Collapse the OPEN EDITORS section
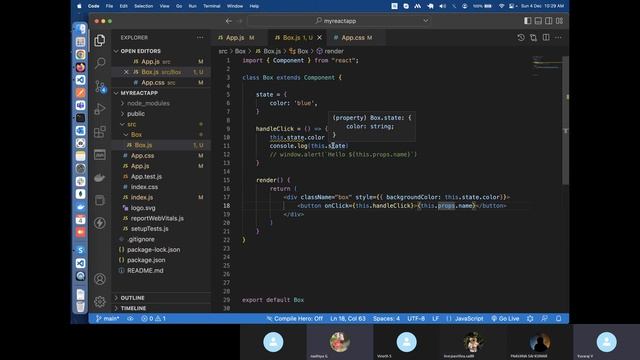 pos(162,51)
